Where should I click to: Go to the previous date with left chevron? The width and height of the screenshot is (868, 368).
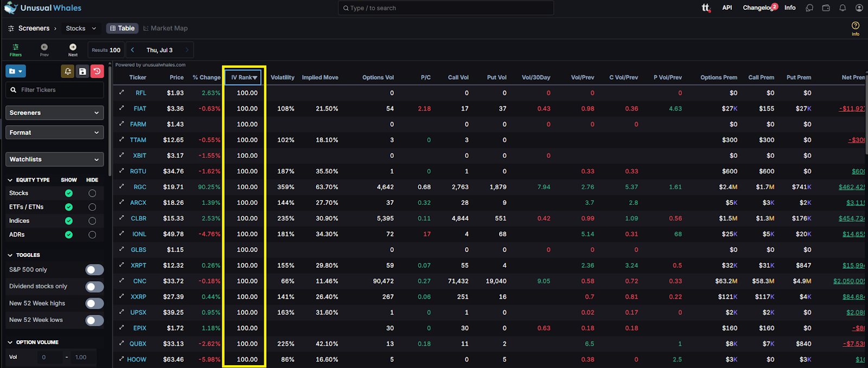point(132,50)
